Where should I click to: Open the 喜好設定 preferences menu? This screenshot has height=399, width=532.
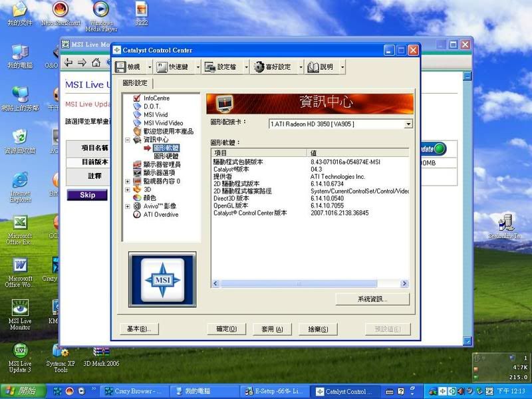tap(276, 66)
